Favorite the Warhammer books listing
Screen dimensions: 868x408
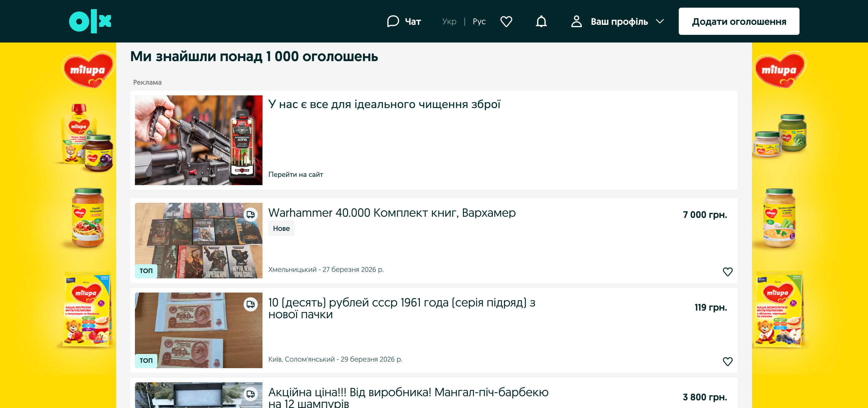click(x=727, y=272)
